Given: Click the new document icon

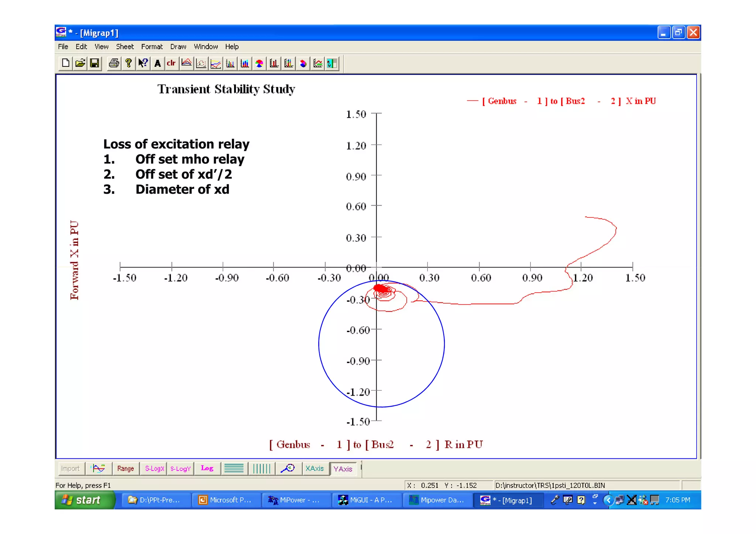Looking at the screenshot, I should 65,63.
